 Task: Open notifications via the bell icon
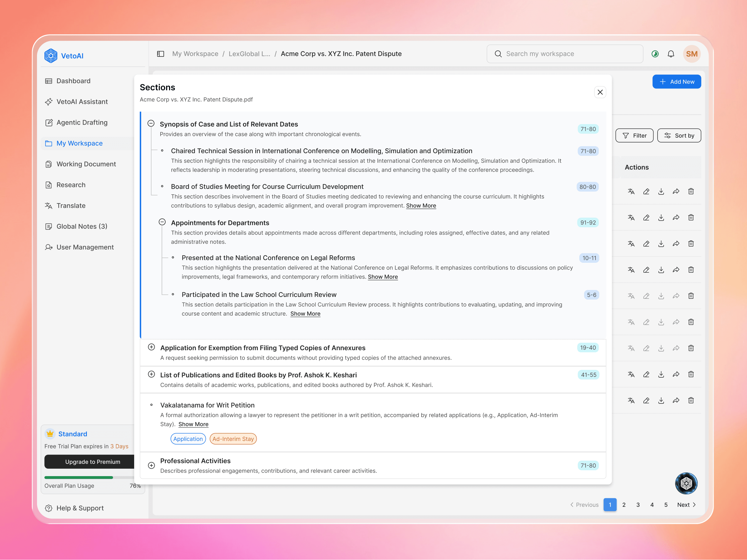[x=671, y=54]
